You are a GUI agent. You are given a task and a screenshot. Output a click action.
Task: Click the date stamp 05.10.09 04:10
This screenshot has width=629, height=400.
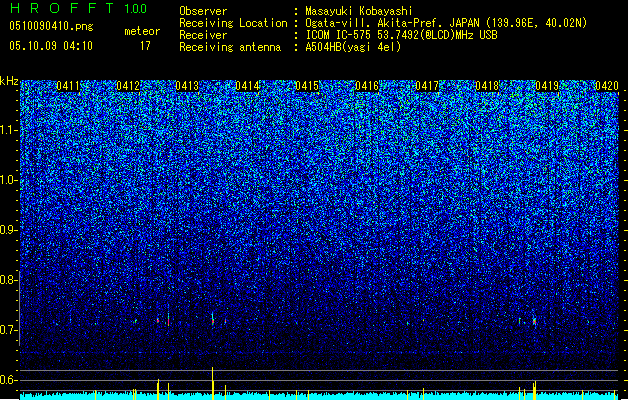click(51, 46)
